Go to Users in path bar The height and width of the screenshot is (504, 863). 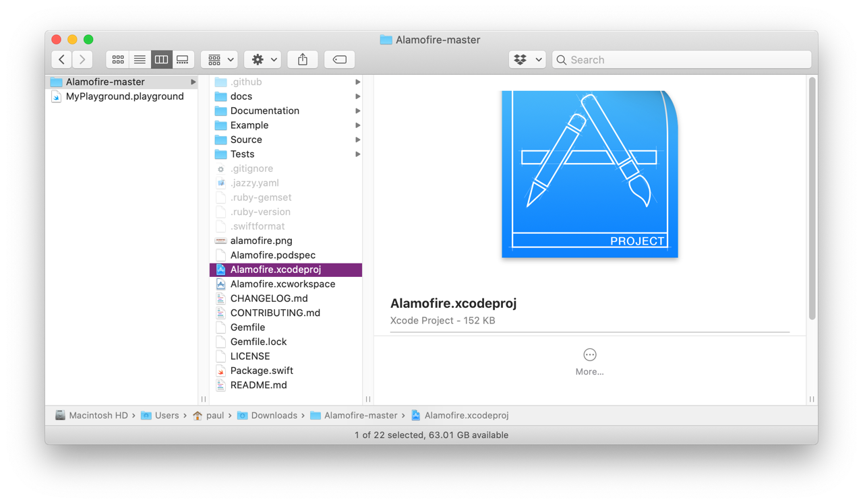160,416
